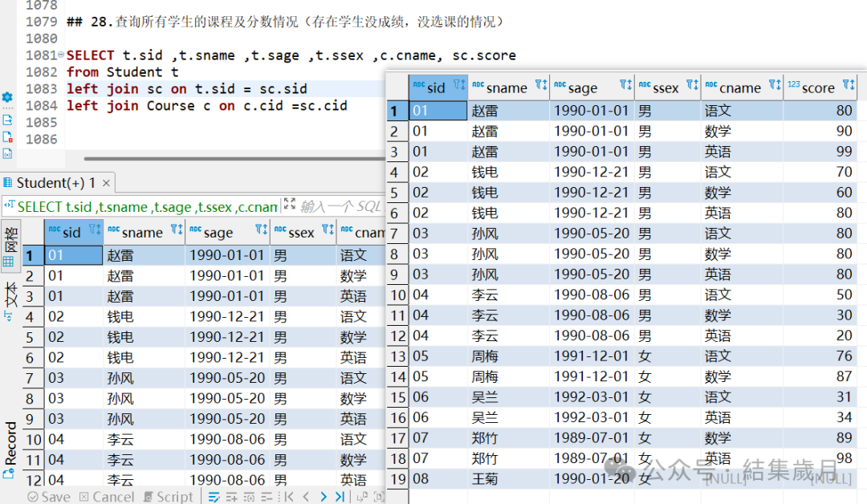Click the 'left join Course c' code line

click(x=207, y=106)
